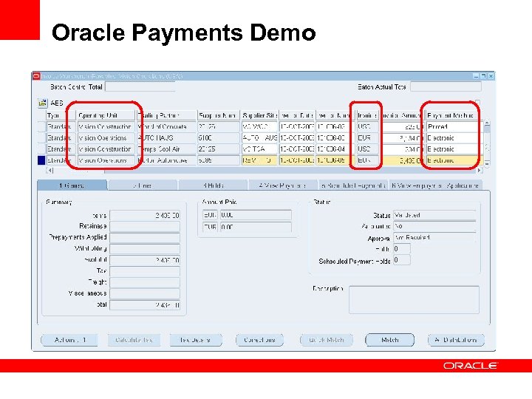Switch to the 2 Lines tab
This screenshot has width=532, height=399.
[x=143, y=185]
